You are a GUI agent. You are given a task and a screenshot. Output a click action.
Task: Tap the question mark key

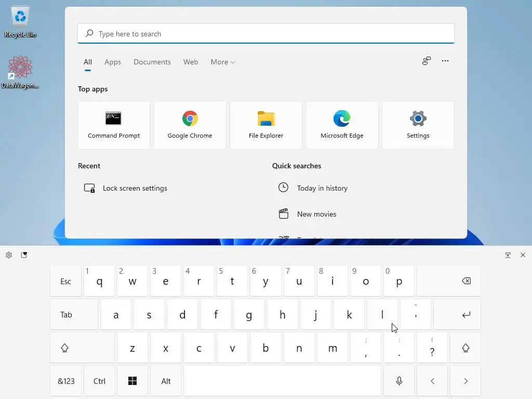pyautogui.click(x=432, y=348)
